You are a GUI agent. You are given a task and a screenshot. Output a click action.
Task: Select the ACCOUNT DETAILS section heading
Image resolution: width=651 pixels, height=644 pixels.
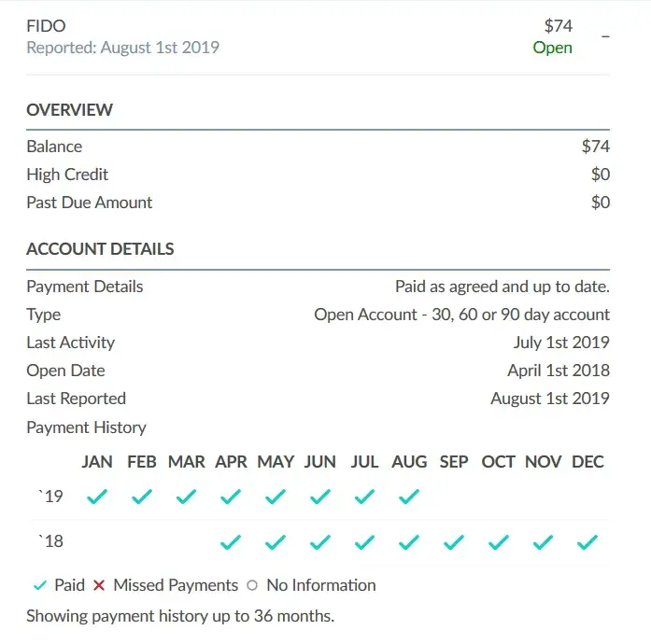[x=100, y=250]
